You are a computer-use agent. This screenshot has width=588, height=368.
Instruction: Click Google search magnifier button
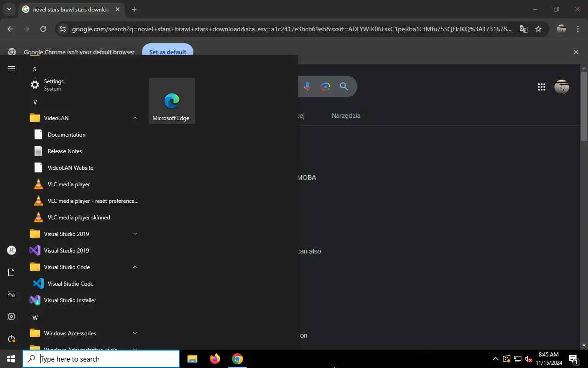[344, 86]
